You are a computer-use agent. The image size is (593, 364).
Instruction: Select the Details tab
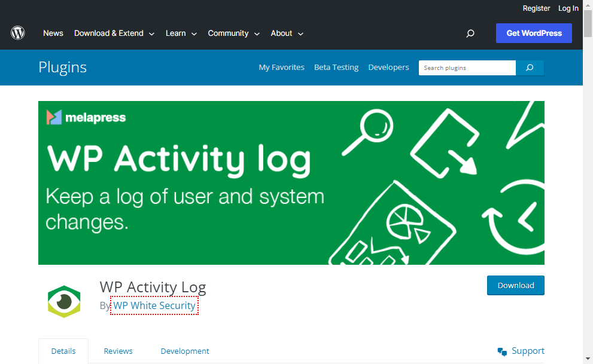point(63,351)
